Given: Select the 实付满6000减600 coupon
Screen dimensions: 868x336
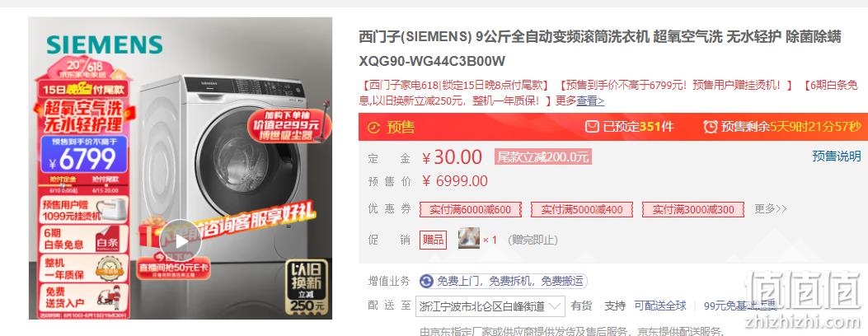Looking at the screenshot, I should (x=471, y=209).
